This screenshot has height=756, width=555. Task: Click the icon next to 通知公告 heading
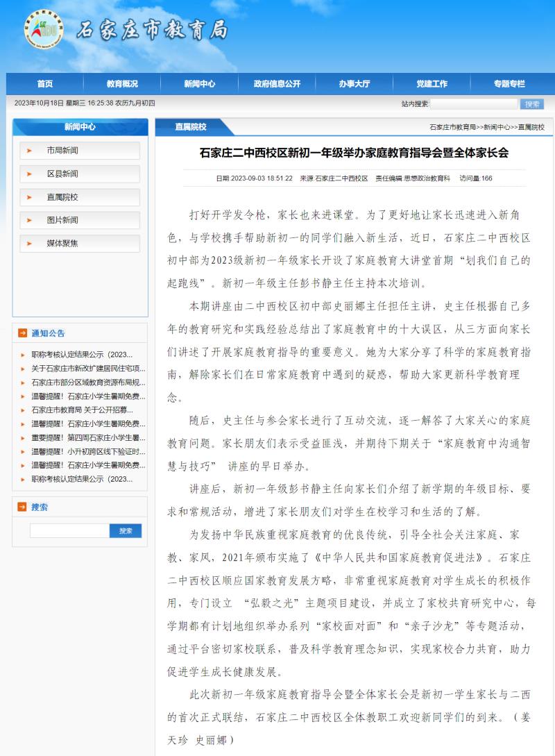[22, 333]
